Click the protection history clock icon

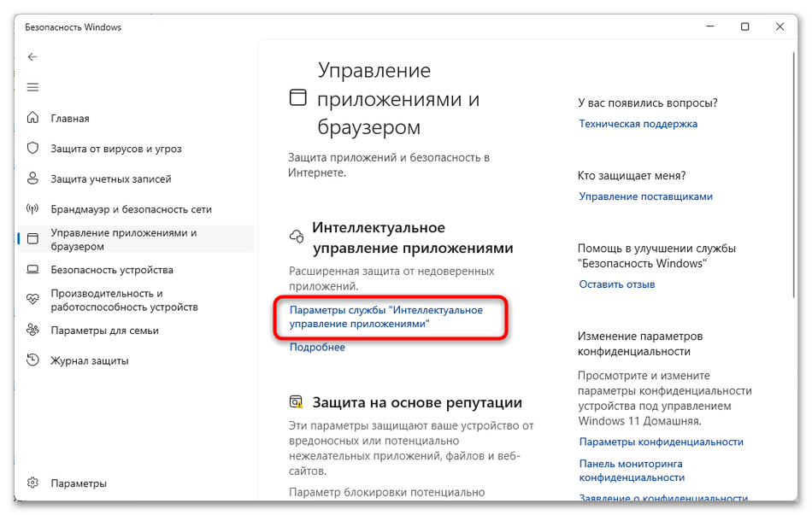click(32, 360)
